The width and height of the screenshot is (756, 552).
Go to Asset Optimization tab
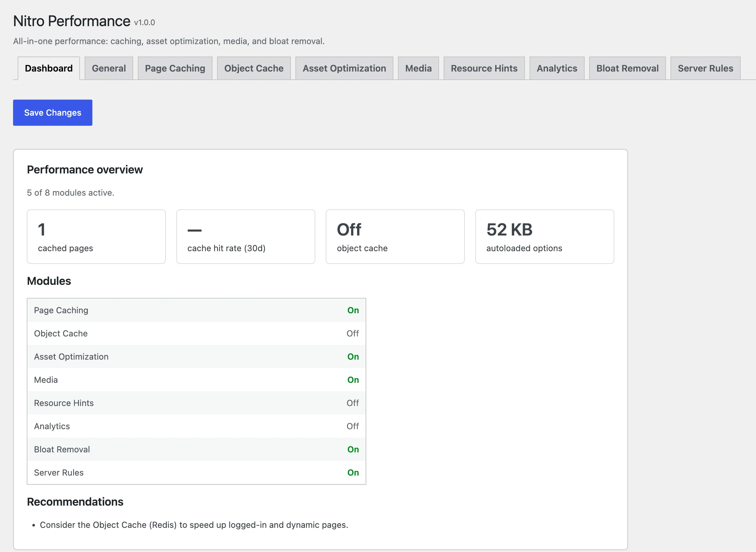click(344, 68)
